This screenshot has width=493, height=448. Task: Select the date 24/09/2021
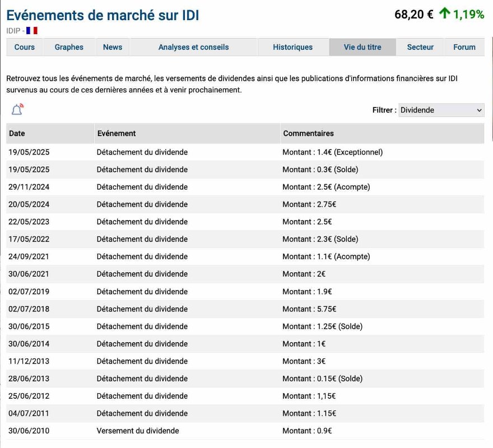[29, 256]
